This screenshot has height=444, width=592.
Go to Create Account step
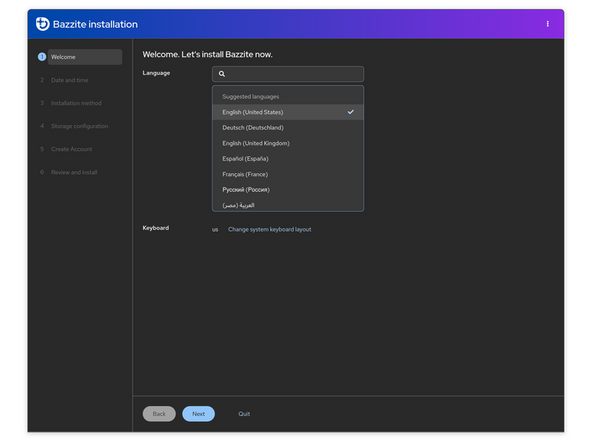[71, 149]
